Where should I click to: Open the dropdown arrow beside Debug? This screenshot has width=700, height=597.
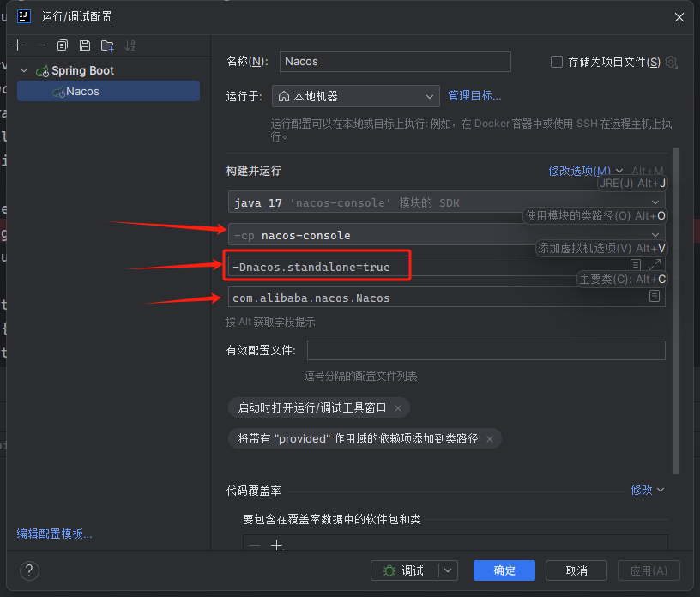tap(448, 570)
